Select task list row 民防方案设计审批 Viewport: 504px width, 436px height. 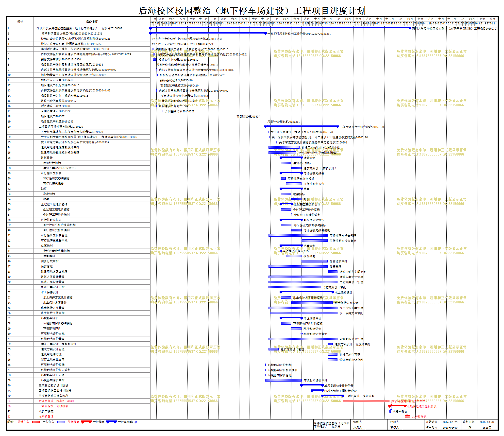point(79,287)
